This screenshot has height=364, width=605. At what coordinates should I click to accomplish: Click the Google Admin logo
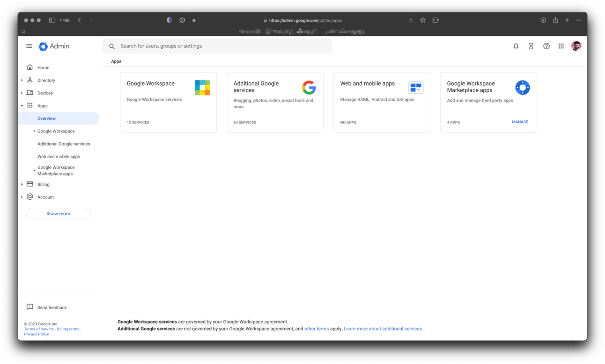(x=54, y=46)
